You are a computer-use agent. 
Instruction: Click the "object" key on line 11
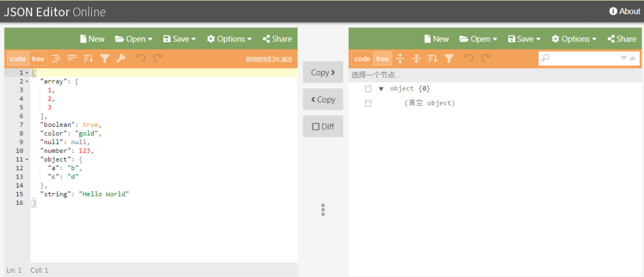pyautogui.click(x=55, y=159)
